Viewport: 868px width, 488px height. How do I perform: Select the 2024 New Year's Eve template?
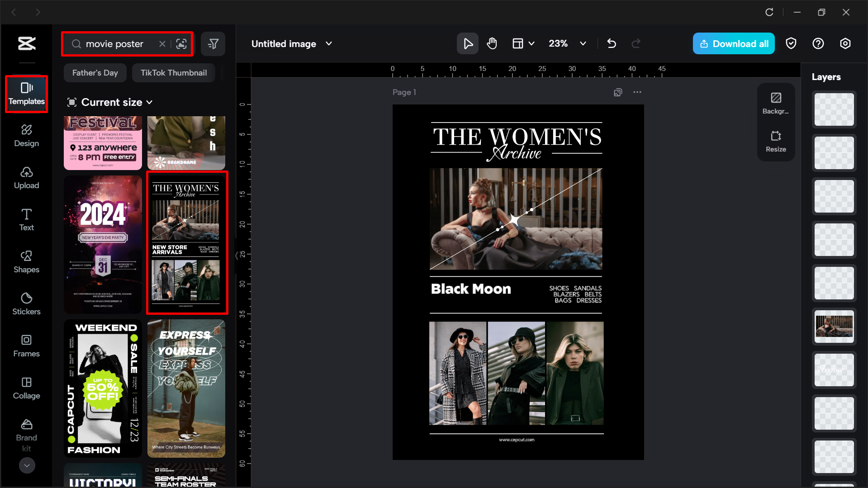pyautogui.click(x=103, y=243)
